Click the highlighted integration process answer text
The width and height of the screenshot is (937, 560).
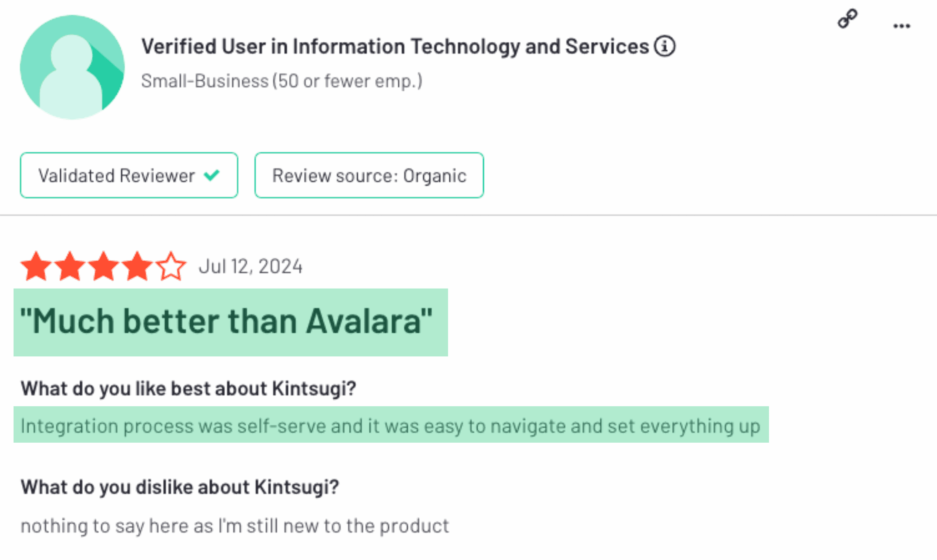click(x=390, y=426)
